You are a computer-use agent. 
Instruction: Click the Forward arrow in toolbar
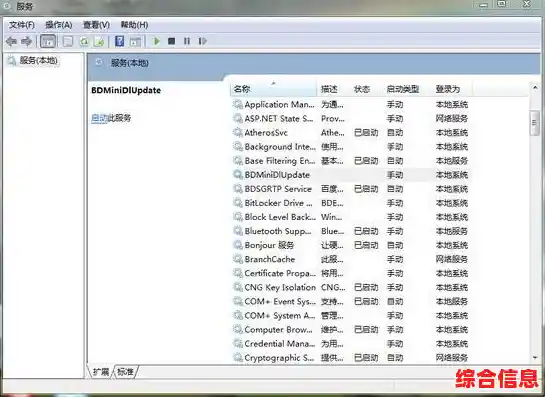click(26, 41)
